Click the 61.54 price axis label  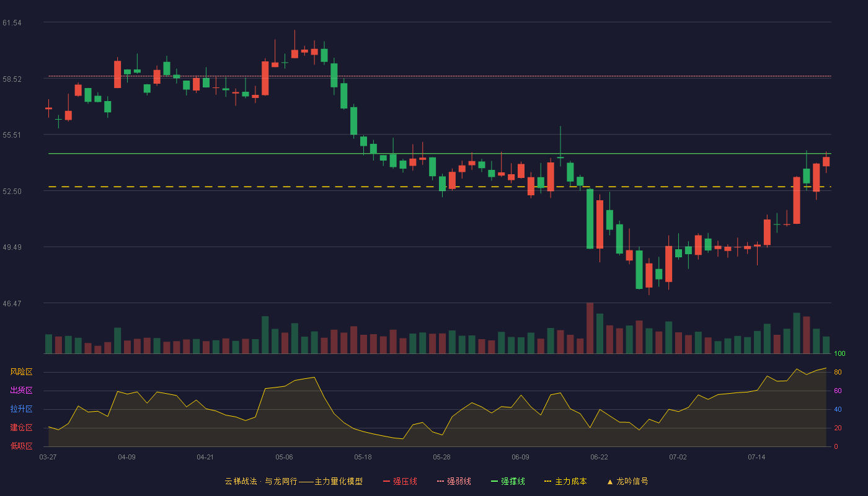(x=12, y=23)
